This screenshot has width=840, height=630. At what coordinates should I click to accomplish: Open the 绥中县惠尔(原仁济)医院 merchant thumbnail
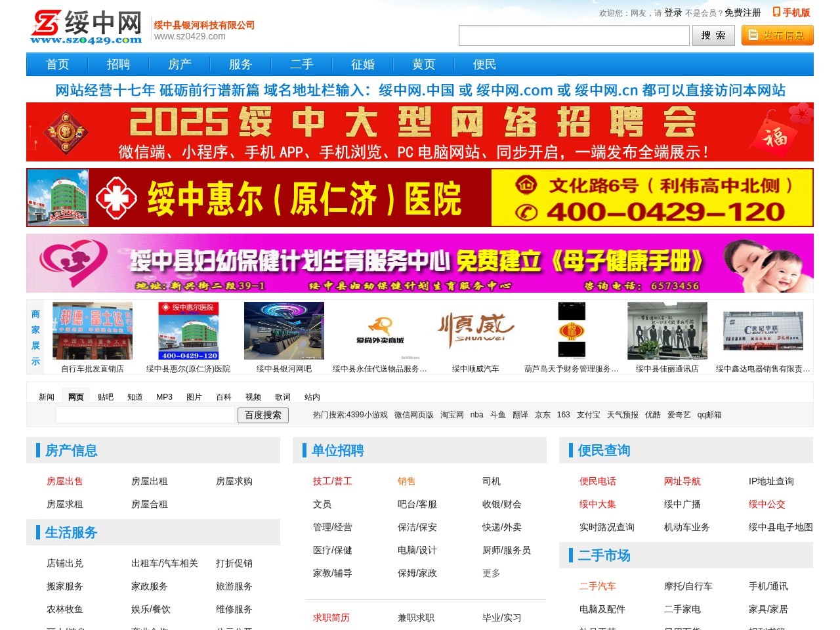pos(188,331)
